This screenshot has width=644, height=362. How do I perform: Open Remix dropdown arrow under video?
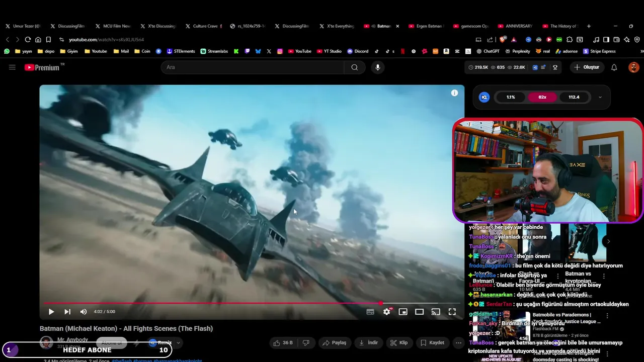click(178, 343)
